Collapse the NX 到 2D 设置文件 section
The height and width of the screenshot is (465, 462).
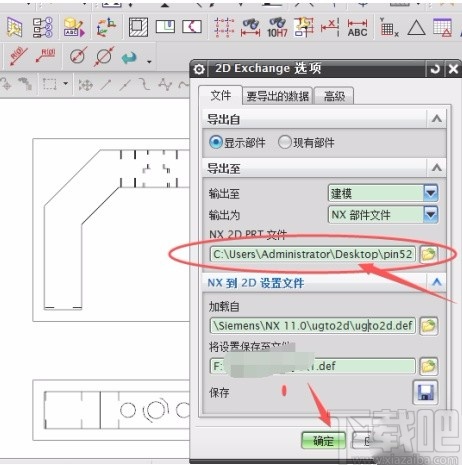tap(437, 283)
